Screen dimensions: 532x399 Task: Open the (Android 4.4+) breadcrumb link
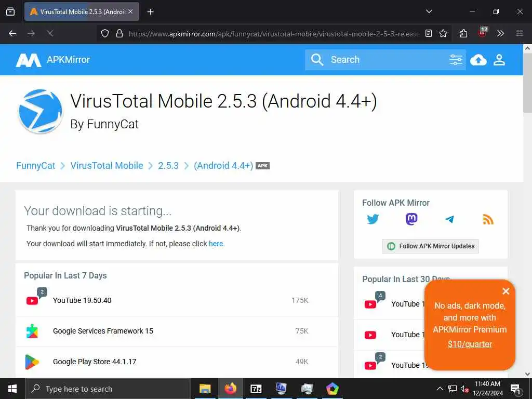(x=223, y=166)
